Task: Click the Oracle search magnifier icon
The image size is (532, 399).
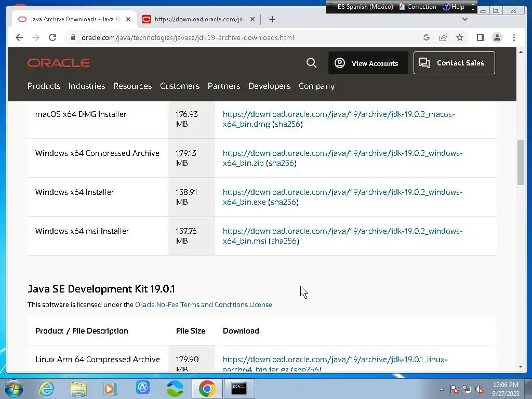Action: [312, 63]
